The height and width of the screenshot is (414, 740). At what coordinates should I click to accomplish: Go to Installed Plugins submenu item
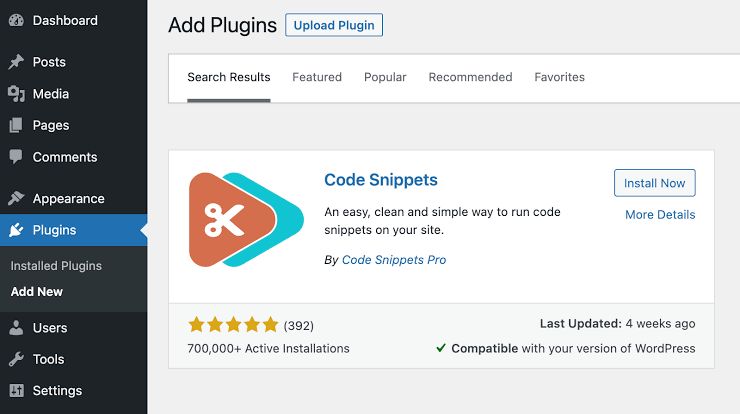point(56,266)
